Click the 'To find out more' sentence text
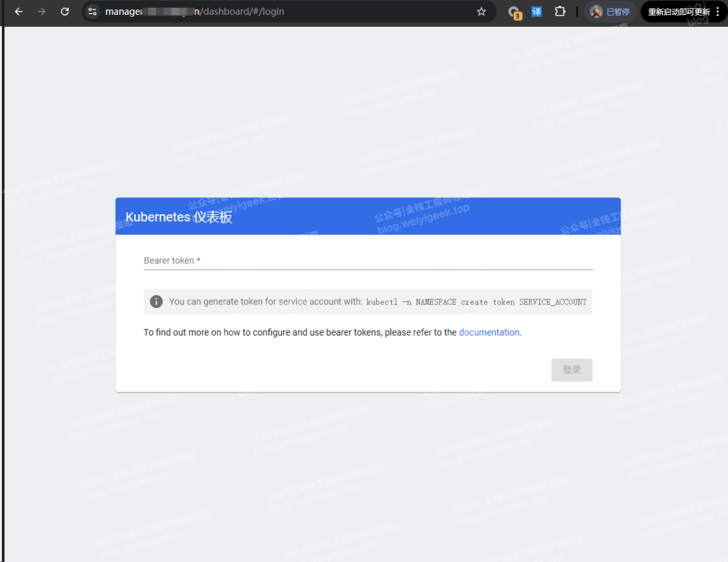 pos(332,332)
